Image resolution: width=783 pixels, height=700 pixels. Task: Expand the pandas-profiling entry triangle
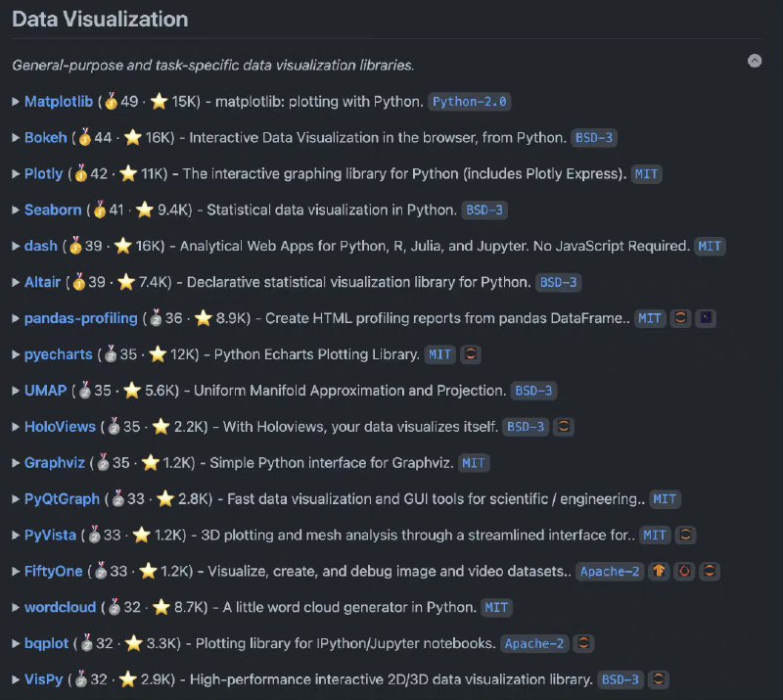(x=16, y=318)
